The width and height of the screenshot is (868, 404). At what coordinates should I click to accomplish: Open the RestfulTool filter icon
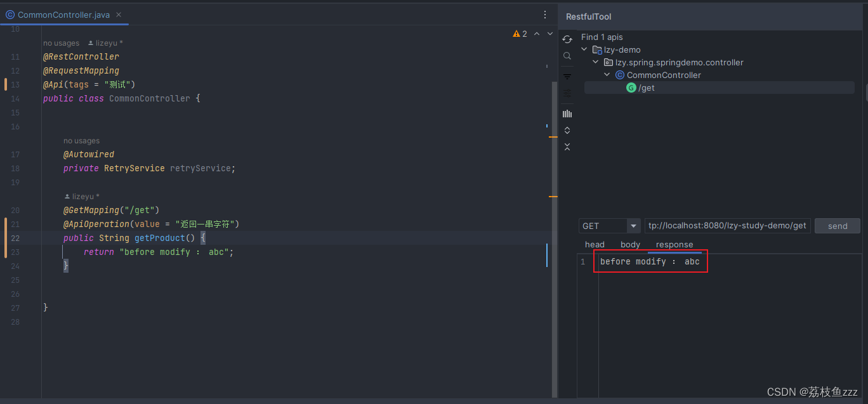click(567, 77)
